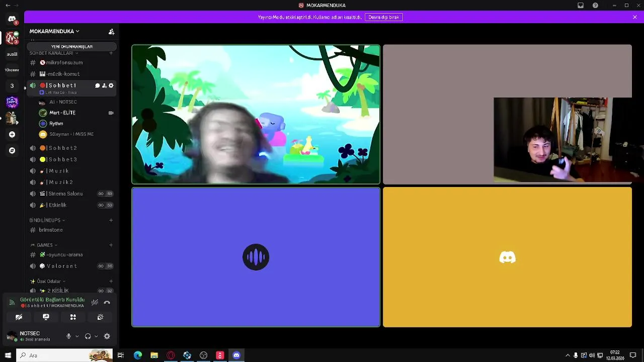Toggle noise suppression icon
644x362 pixels.
(x=95, y=302)
